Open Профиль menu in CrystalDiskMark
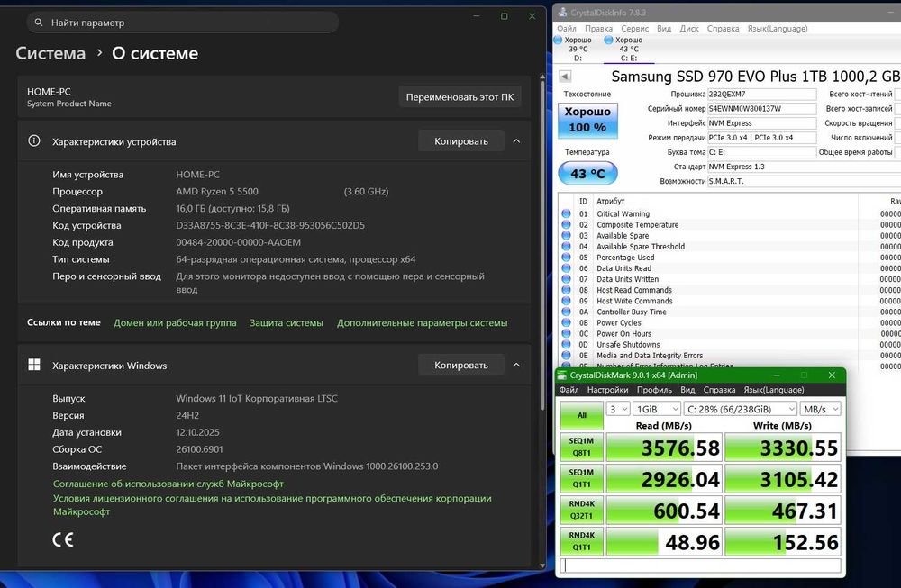901x588 pixels. [654, 390]
